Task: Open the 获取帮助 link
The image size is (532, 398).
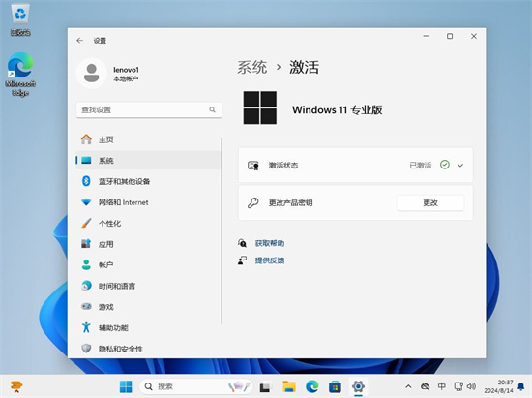Action: click(270, 243)
